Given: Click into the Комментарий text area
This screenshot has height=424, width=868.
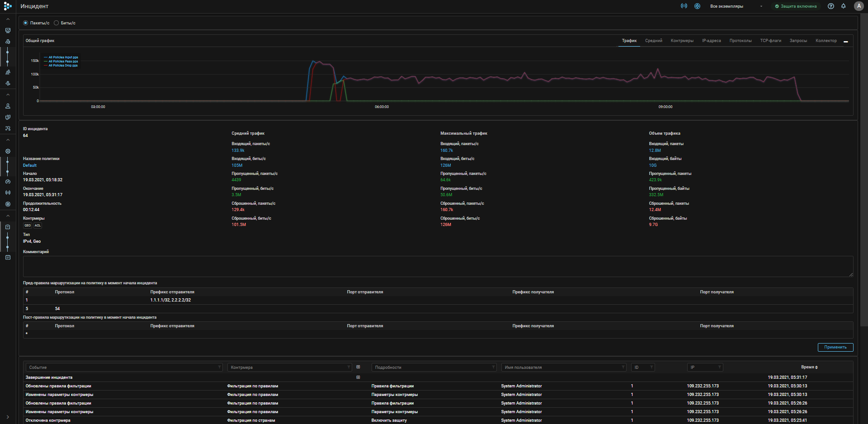Looking at the screenshot, I should (x=438, y=266).
